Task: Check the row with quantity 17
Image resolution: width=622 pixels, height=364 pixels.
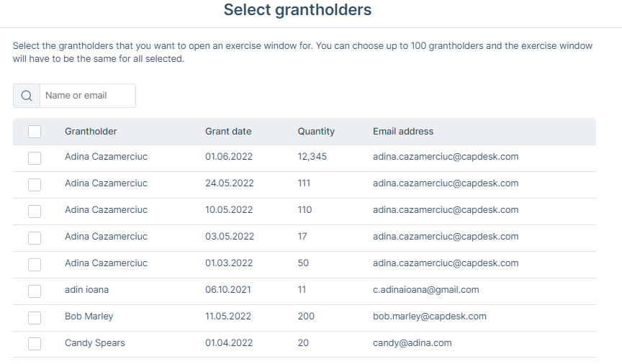Action: point(35,238)
